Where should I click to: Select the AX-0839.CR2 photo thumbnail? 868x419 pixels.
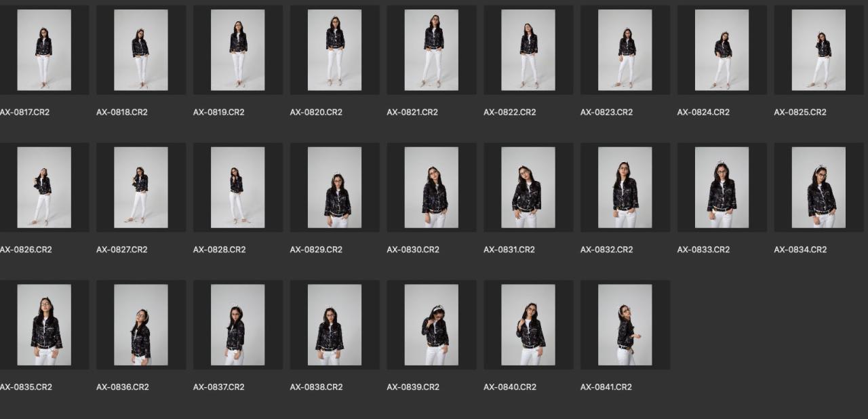pyautogui.click(x=431, y=325)
